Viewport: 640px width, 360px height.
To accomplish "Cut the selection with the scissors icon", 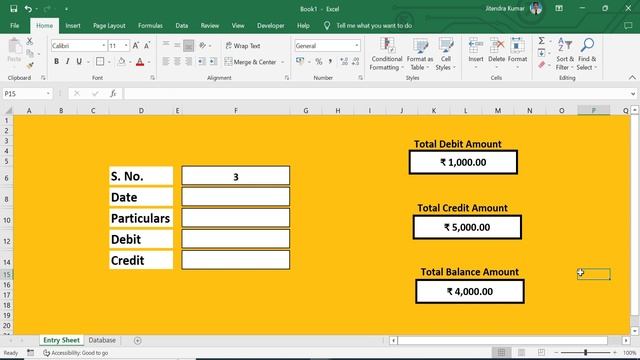I will pyautogui.click(x=29, y=41).
